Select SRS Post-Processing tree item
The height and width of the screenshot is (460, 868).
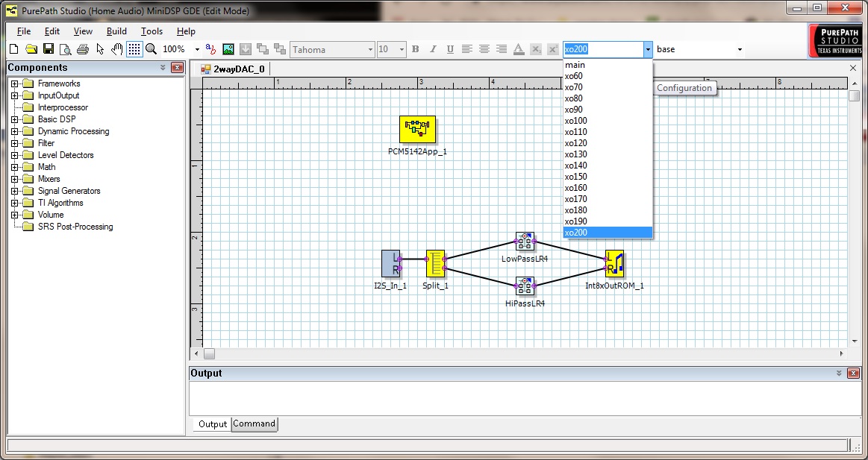(75, 227)
